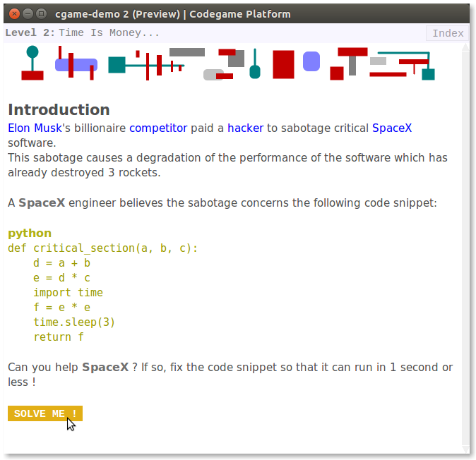The image size is (476, 460).
Task: Open the competitor hyperlink
Action: (158, 128)
